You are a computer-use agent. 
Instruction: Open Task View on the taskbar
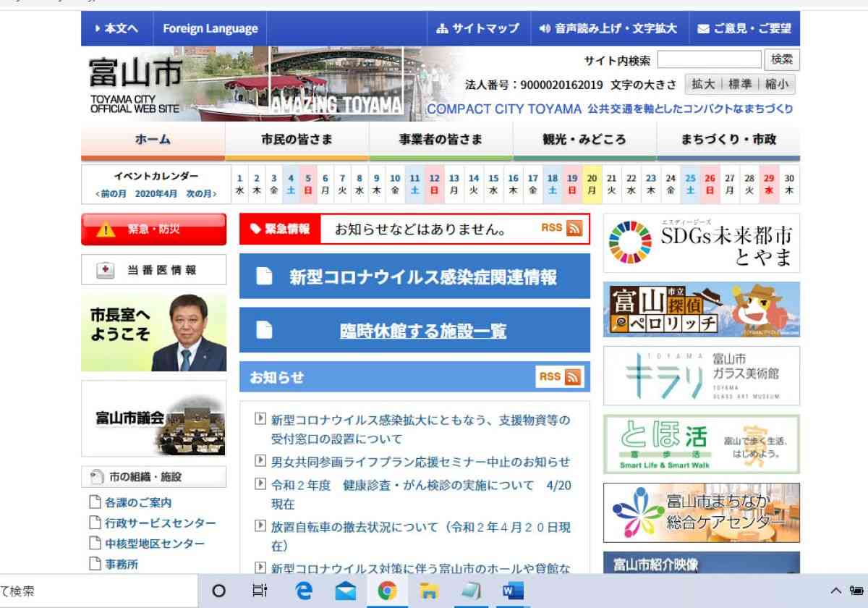(260, 591)
